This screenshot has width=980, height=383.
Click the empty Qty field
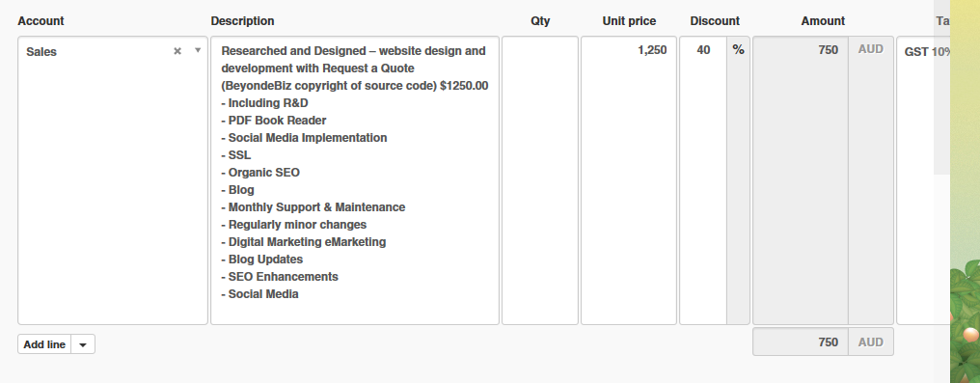tap(540, 180)
